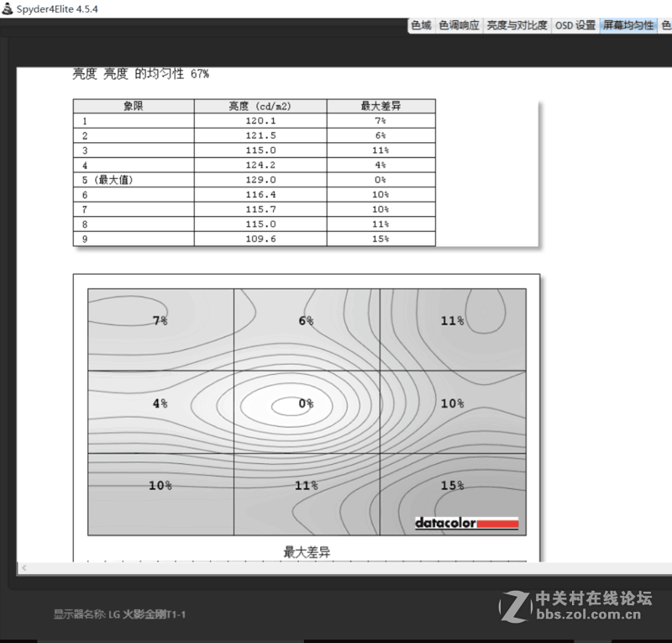The width and height of the screenshot is (672, 643).
Task: Click the horizontal scrollbar left arrow
Action: [24, 567]
